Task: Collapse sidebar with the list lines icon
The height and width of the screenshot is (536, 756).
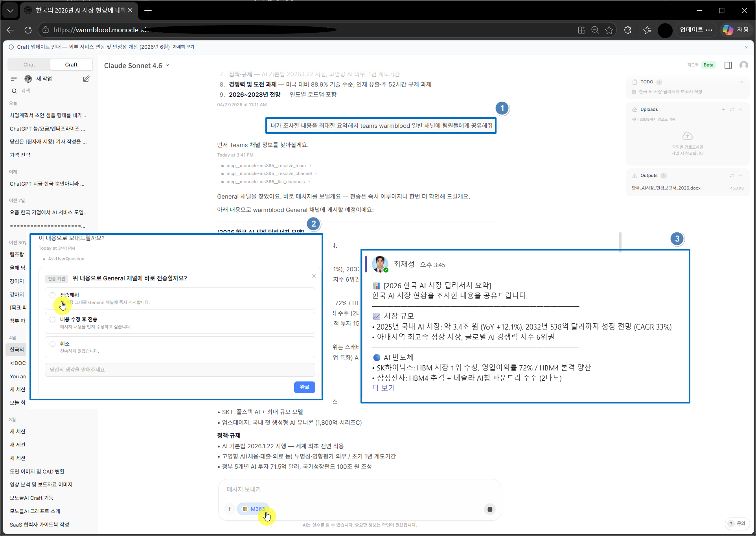Action: coord(14,79)
